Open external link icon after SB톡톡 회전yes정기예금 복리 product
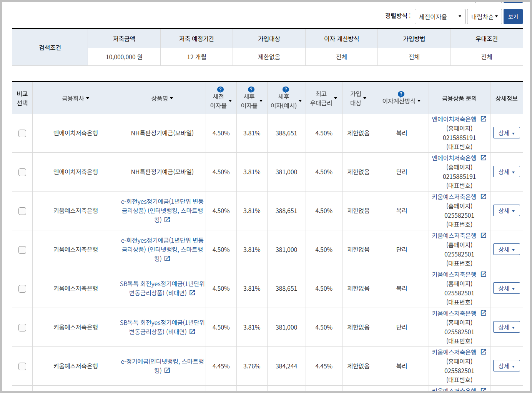The image size is (532, 393). 192,293
